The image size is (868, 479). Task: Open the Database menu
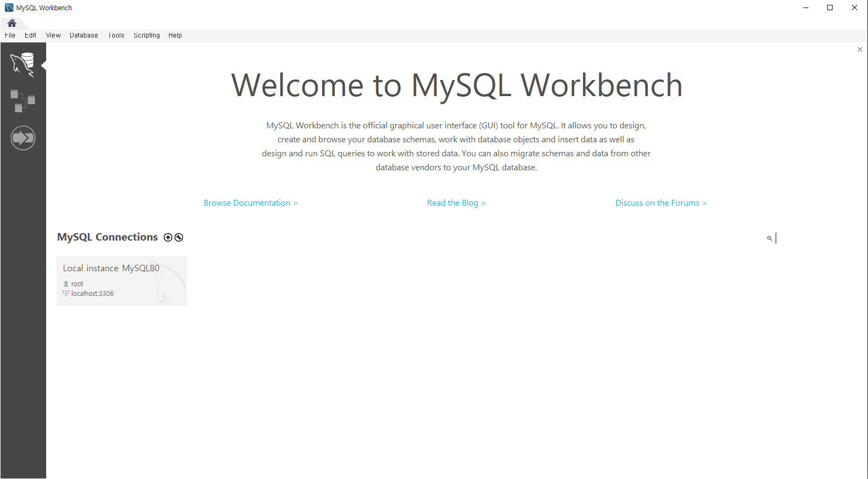(x=84, y=35)
